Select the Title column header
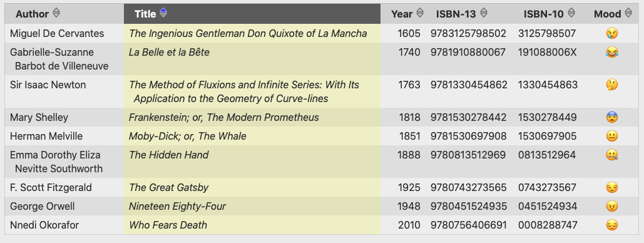 click(x=252, y=14)
